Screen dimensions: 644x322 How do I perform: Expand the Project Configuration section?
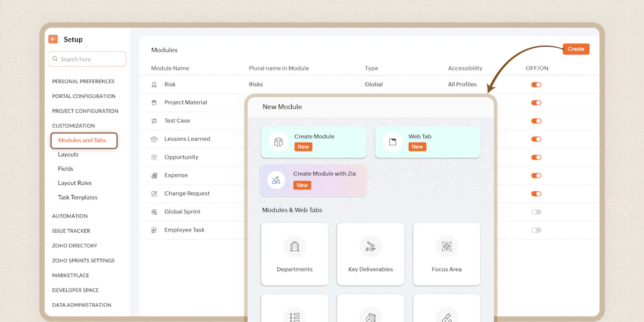[85, 111]
